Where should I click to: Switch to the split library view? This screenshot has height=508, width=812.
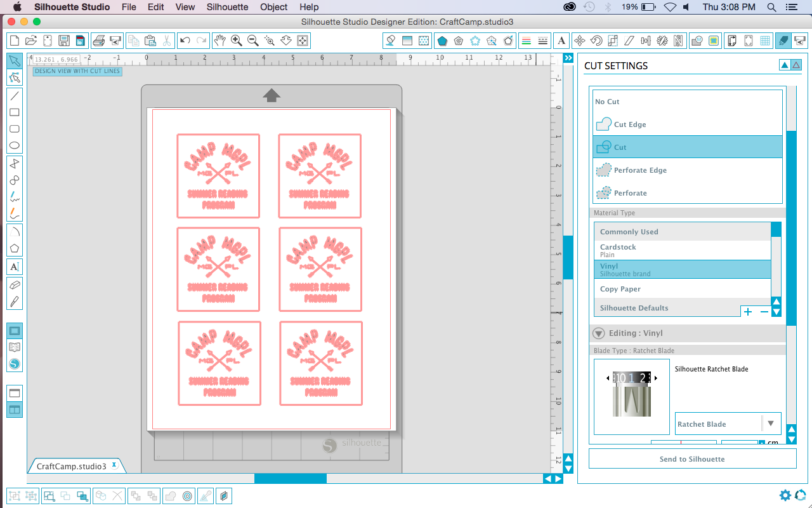pyautogui.click(x=15, y=410)
